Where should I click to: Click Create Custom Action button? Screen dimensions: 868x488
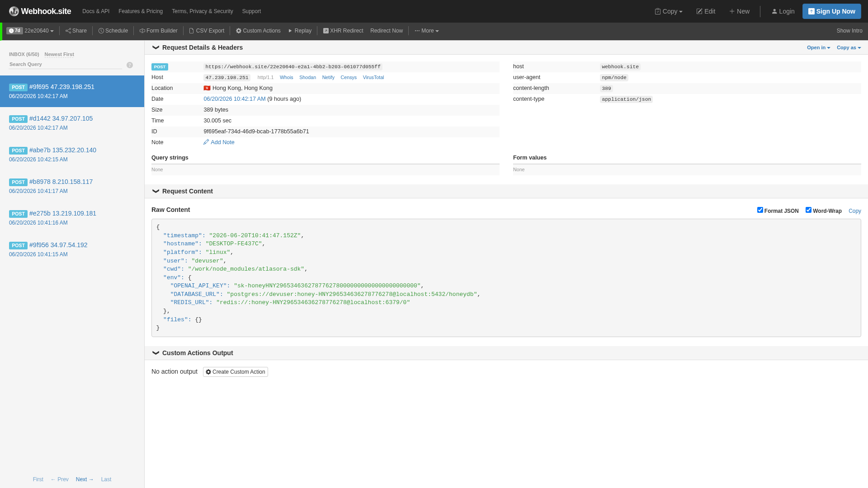click(236, 372)
